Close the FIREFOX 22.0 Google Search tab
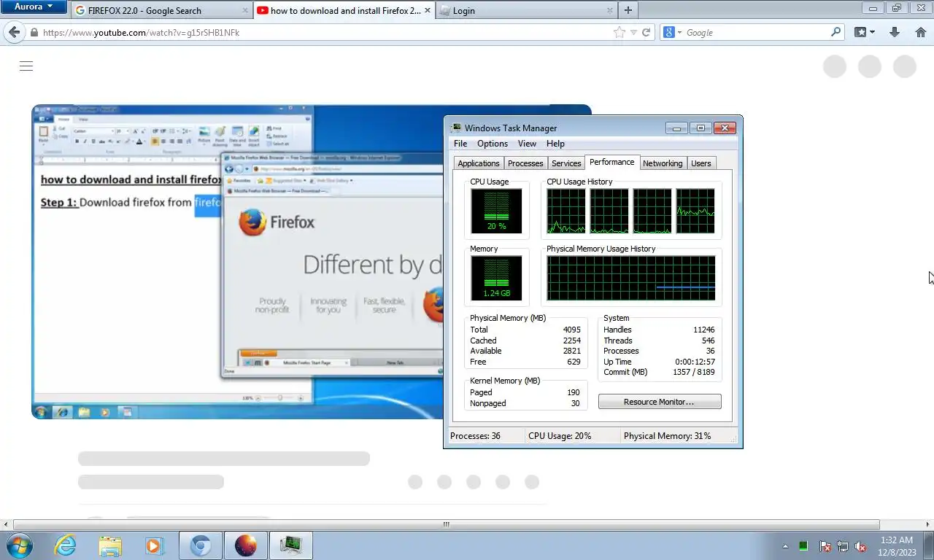The width and height of the screenshot is (934, 560). click(x=244, y=11)
